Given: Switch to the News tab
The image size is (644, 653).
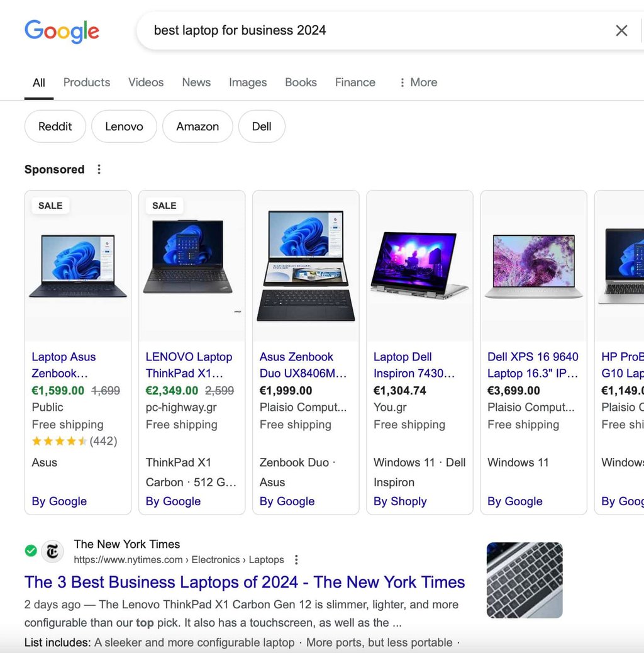Looking at the screenshot, I should point(196,82).
